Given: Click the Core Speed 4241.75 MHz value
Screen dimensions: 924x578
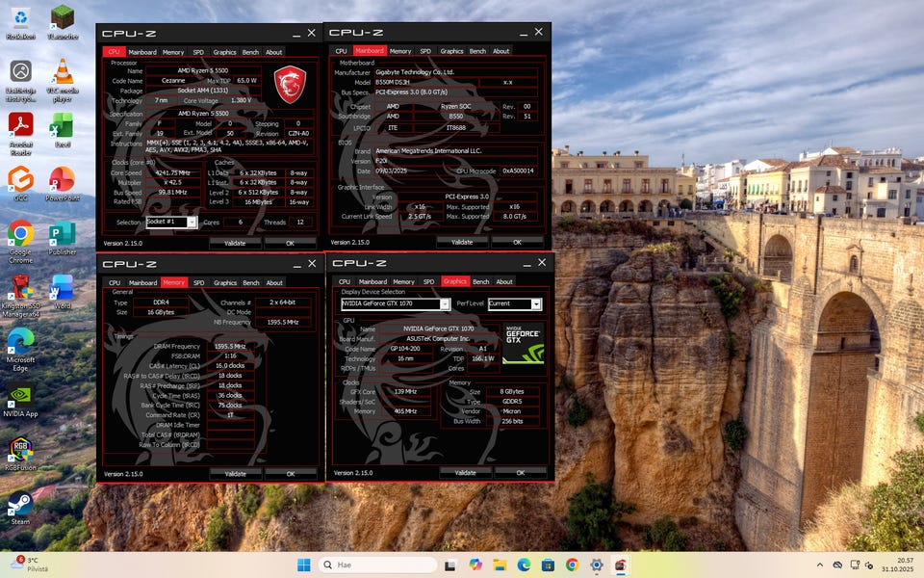Looking at the screenshot, I should coord(172,172).
